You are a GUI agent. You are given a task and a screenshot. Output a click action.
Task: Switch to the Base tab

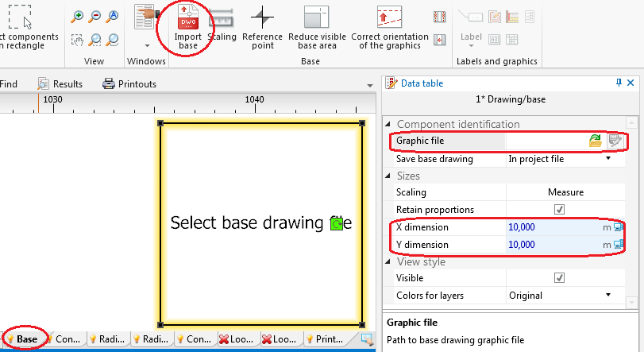pyautogui.click(x=23, y=339)
